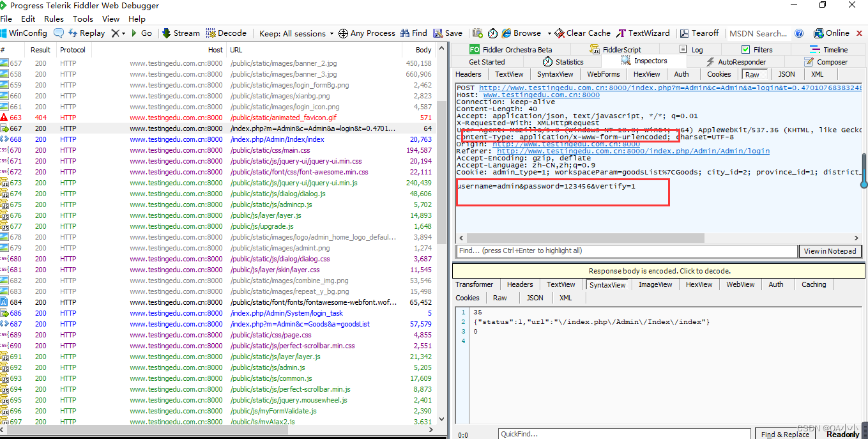Image resolution: width=868 pixels, height=439 pixels.
Task: Select the request WebForms inspector tab
Action: [604, 74]
